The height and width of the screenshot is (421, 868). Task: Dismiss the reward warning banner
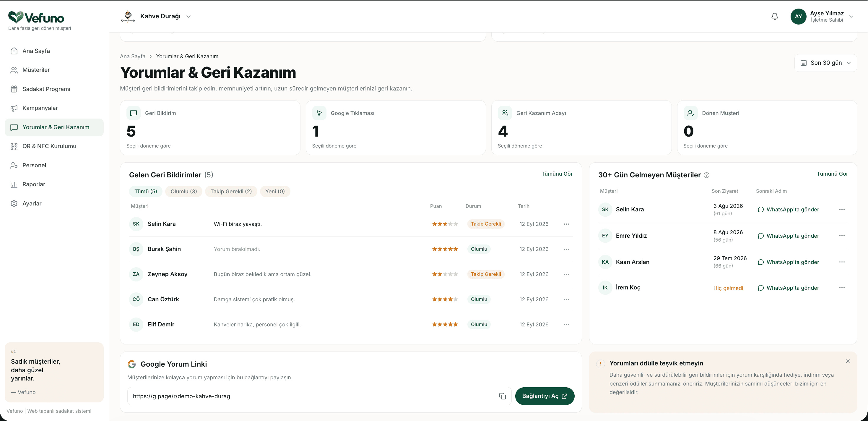(847, 361)
